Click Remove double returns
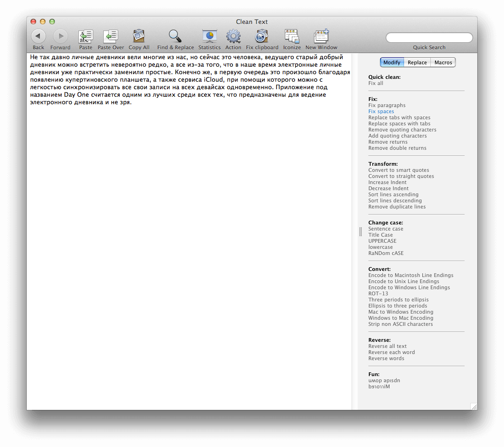The width and height of the screenshot is (504, 447). point(397,148)
